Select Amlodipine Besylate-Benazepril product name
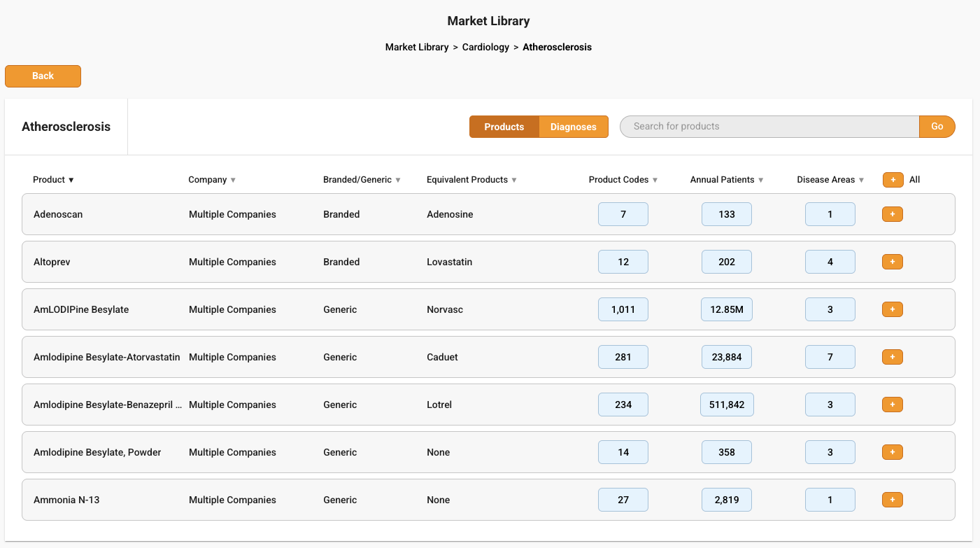The height and width of the screenshot is (548, 980). 108,405
